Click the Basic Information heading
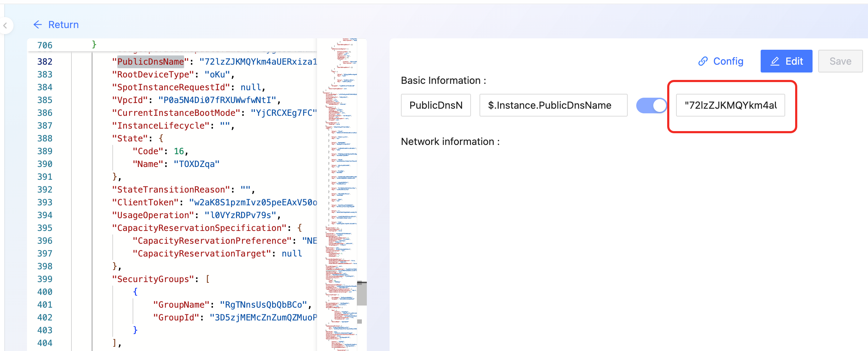 [x=443, y=80]
